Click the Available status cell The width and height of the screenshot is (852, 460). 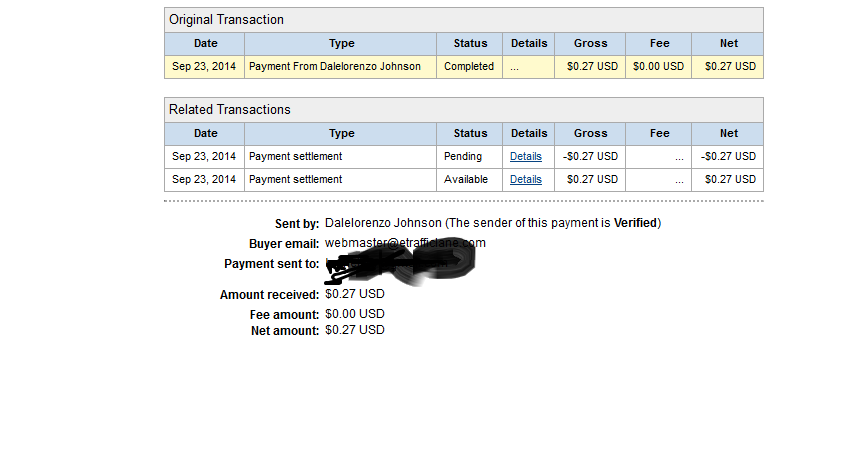[x=469, y=179]
